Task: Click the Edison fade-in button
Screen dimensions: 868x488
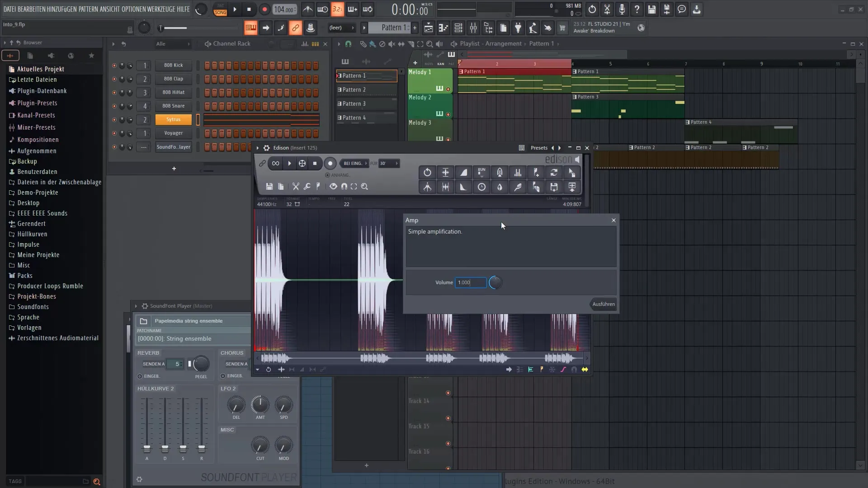Action: click(x=463, y=172)
